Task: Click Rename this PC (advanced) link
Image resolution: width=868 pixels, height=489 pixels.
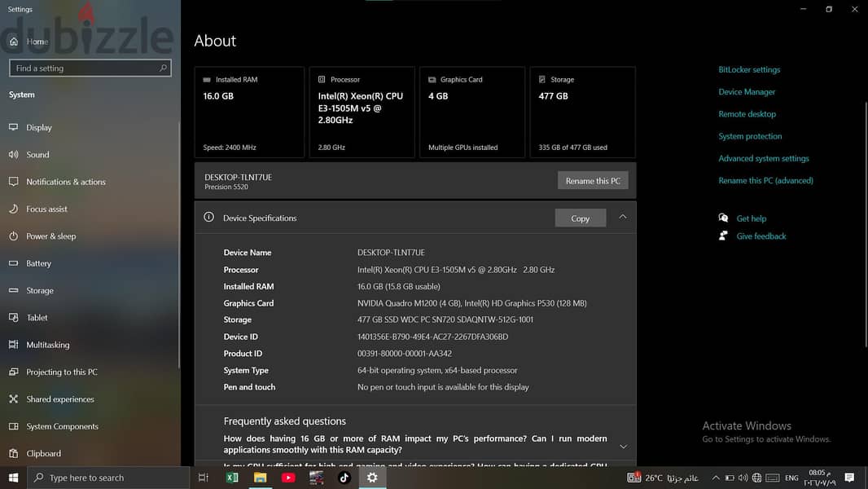Action: pyautogui.click(x=765, y=181)
